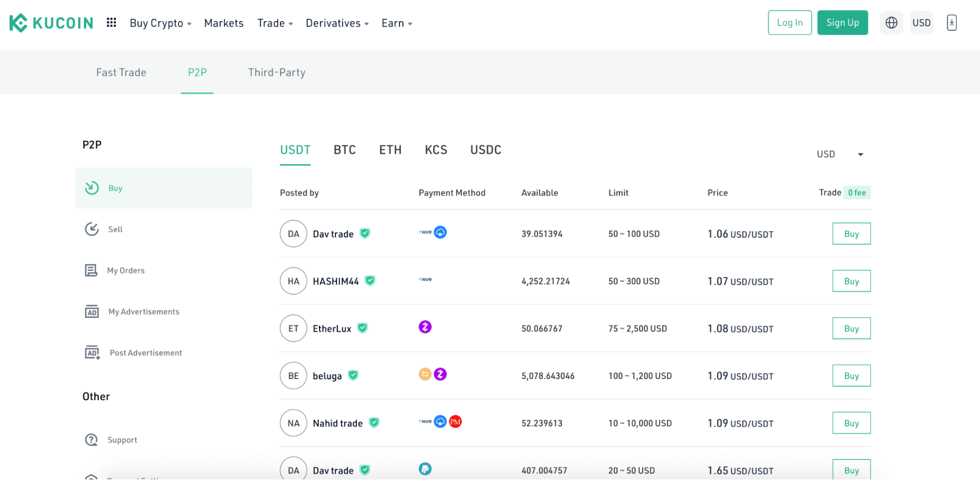Viewport: 980px width, 480px height.
Task: Click the Log In button
Action: (x=790, y=23)
